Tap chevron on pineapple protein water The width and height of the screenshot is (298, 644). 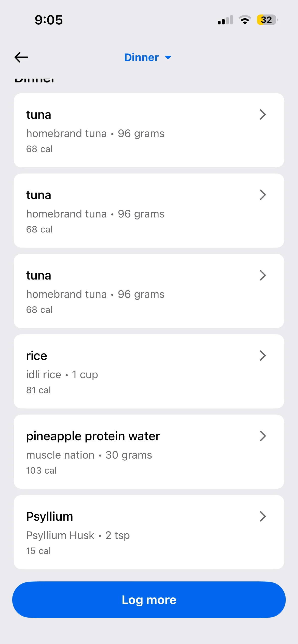coord(263,436)
